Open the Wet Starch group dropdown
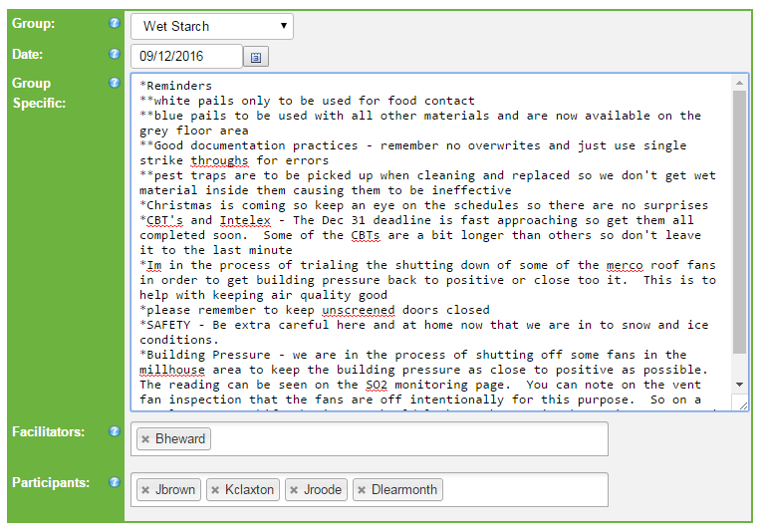The width and height of the screenshot is (764, 532). (212, 26)
